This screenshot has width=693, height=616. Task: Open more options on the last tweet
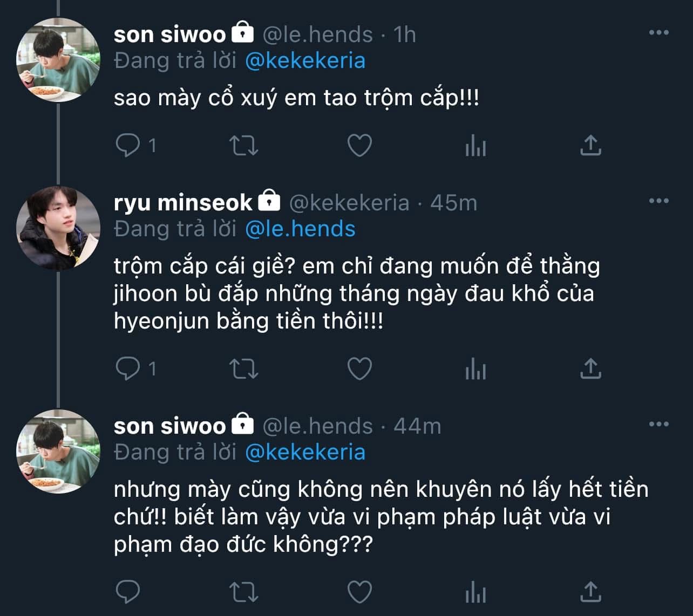(x=658, y=425)
